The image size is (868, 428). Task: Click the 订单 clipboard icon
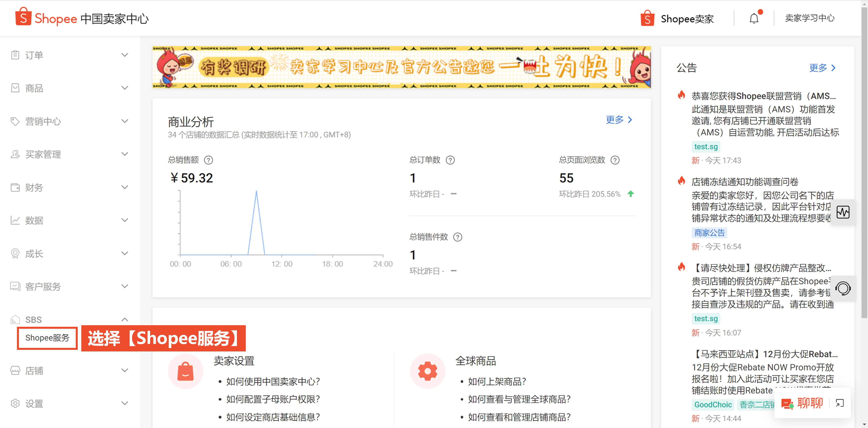tap(15, 55)
